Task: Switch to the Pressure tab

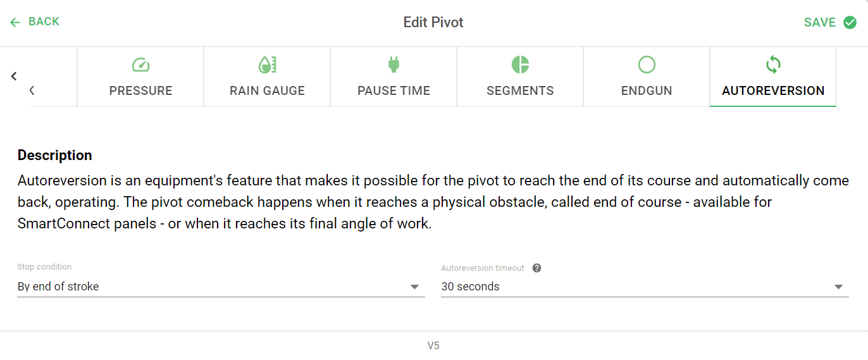Action: click(140, 77)
